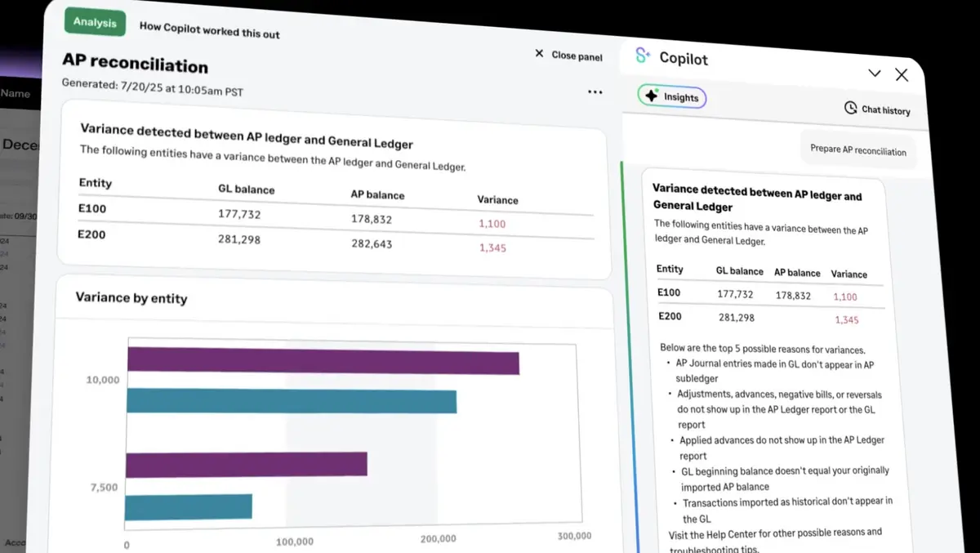Open Chat history via the clock icon
This screenshot has width=980, height=553.
click(849, 109)
